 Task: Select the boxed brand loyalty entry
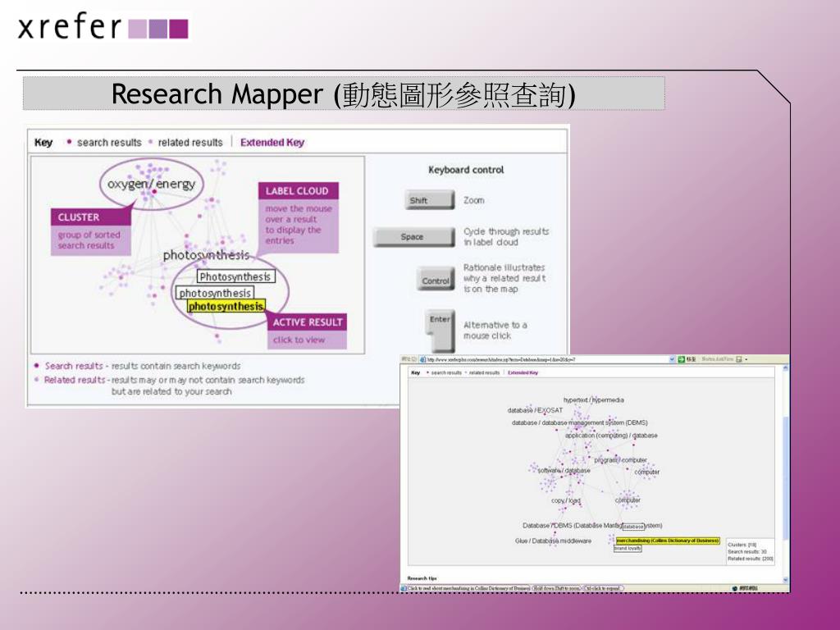coord(628,548)
